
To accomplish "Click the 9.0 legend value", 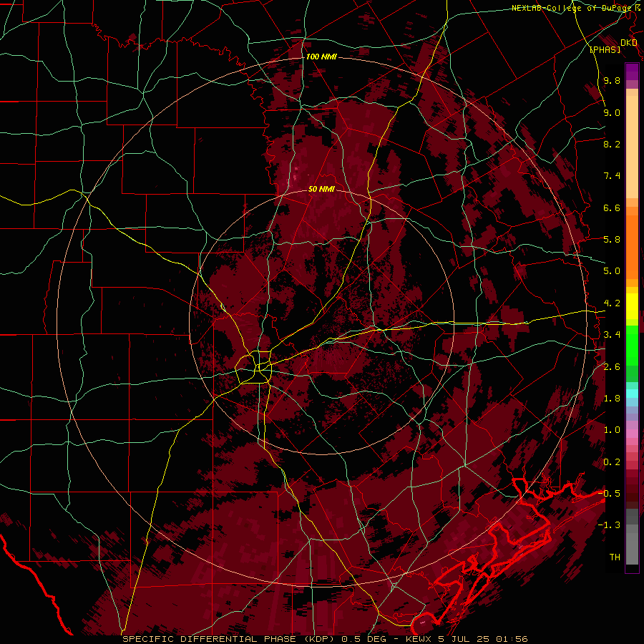I will click(612, 112).
